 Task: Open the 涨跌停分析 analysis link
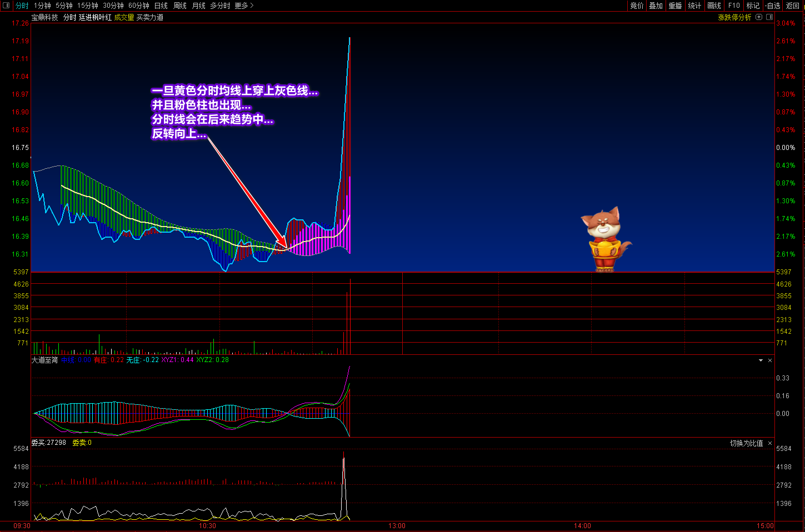tap(734, 17)
